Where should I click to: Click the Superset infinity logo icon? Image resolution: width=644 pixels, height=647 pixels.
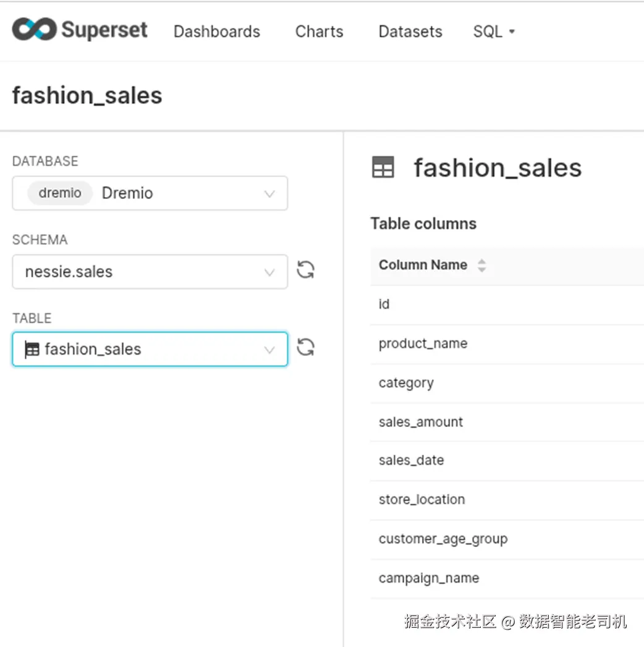click(x=34, y=30)
